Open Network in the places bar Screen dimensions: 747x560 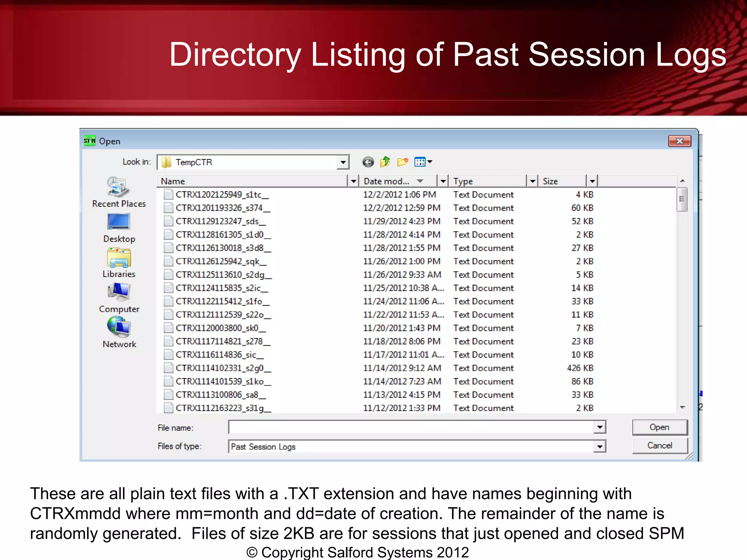[119, 332]
